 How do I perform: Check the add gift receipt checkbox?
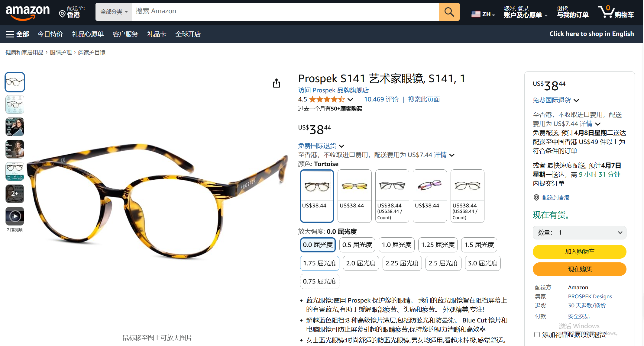(x=537, y=335)
